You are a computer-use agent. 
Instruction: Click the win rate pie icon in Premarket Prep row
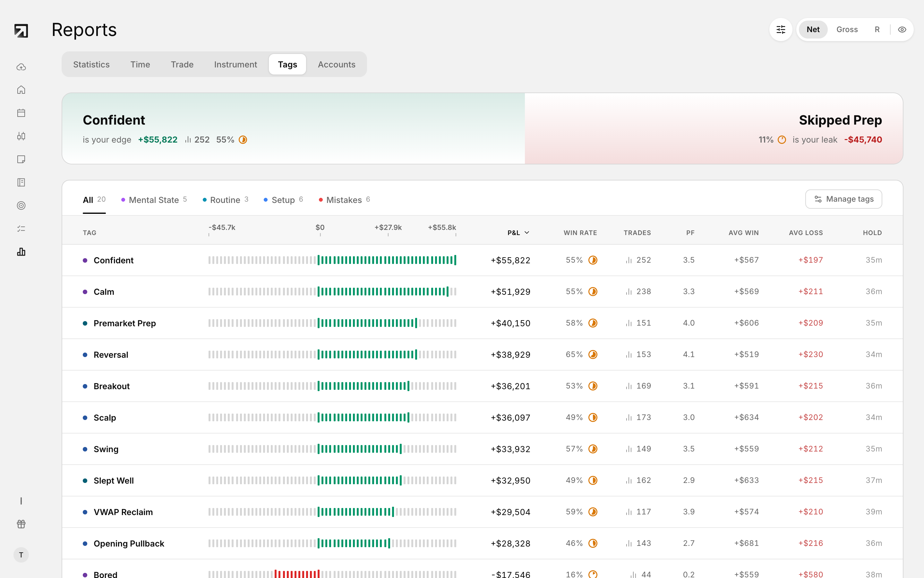coord(593,323)
